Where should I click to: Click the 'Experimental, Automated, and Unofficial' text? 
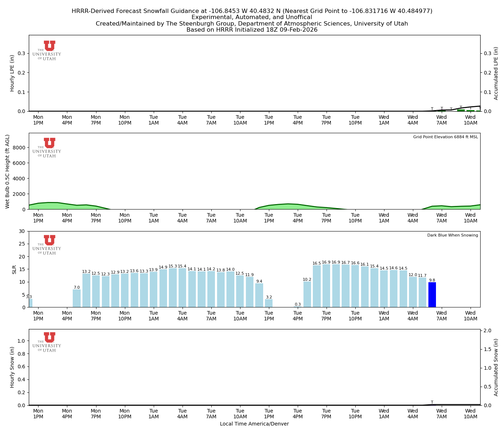[252, 17]
